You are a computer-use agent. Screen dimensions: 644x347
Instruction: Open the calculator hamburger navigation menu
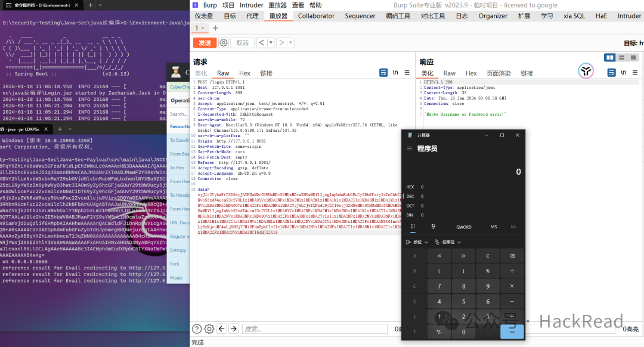click(x=409, y=148)
